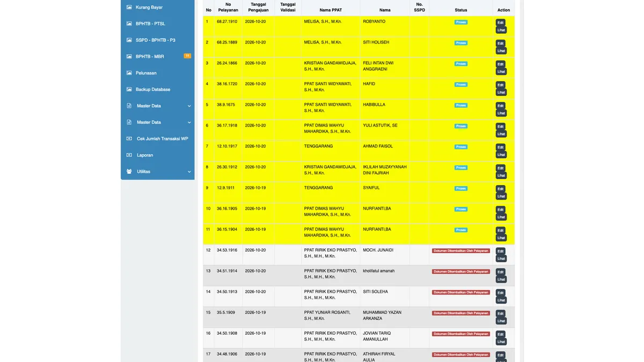Click service number 34.53.1916

point(227,250)
